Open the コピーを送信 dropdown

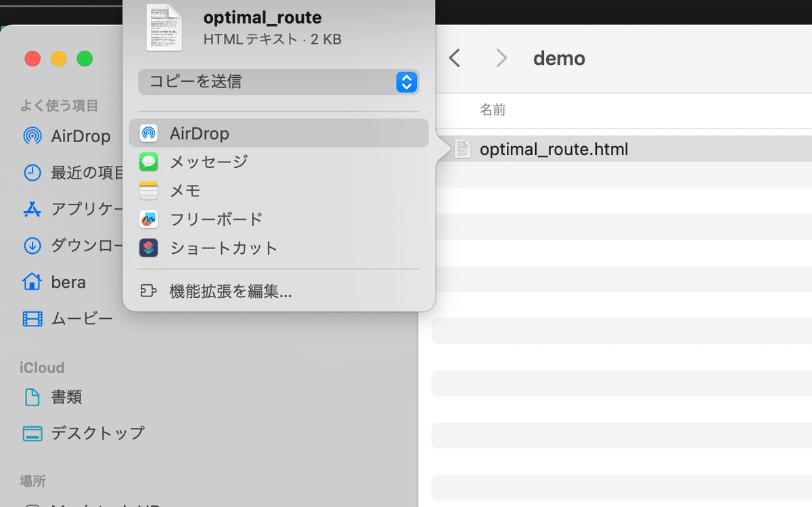pyautogui.click(x=278, y=82)
